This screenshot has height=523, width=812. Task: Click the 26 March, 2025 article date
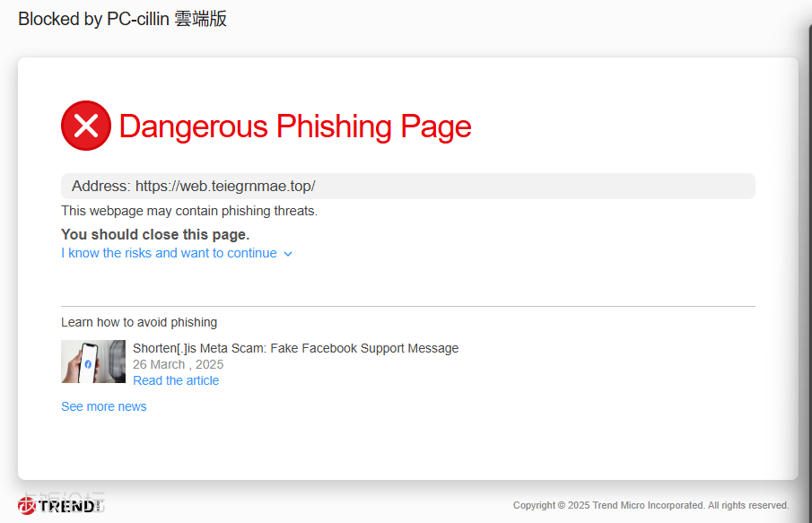point(179,364)
